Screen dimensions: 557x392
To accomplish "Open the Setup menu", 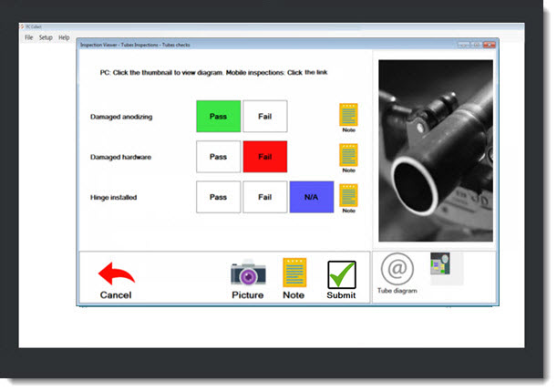I will (46, 37).
